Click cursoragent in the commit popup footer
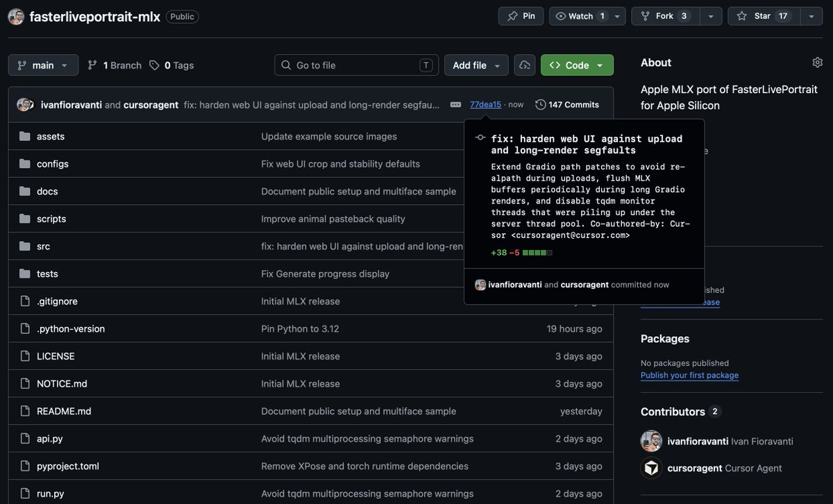Image resolution: width=833 pixels, height=504 pixels. click(584, 285)
